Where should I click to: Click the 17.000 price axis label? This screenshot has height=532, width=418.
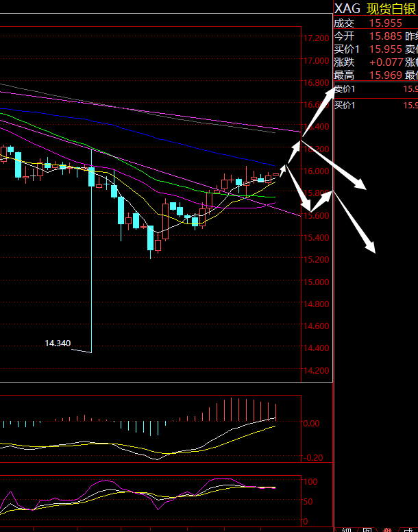tap(316, 61)
